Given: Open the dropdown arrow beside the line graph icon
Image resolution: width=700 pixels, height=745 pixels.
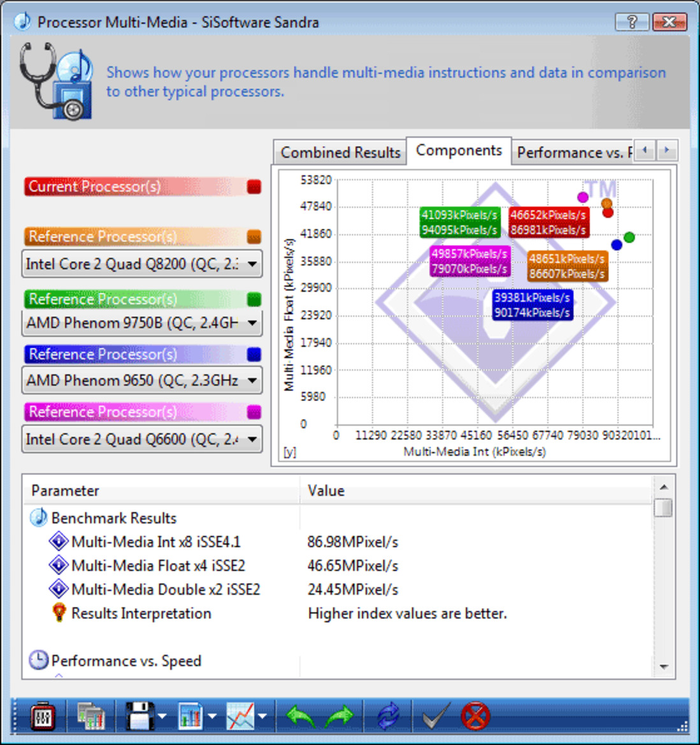Looking at the screenshot, I should tap(262, 716).
